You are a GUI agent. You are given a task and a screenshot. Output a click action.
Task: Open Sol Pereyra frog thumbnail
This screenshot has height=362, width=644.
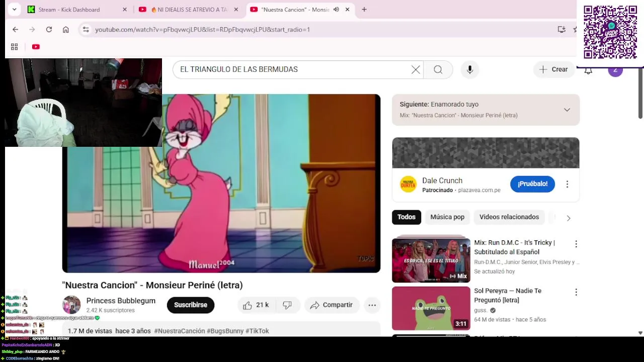pos(431,308)
